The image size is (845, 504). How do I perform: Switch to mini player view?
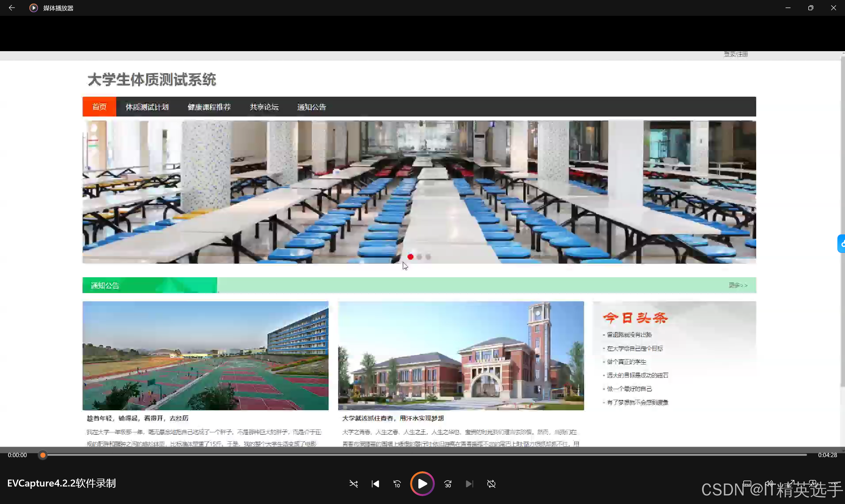813,484
